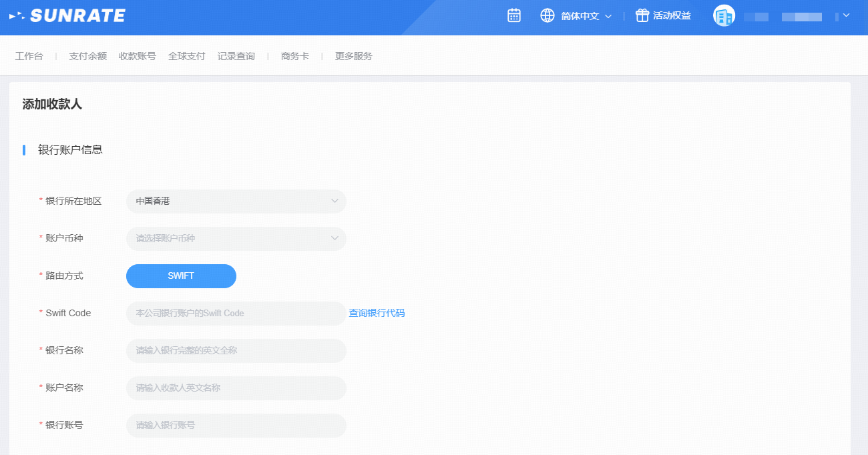Image resolution: width=868 pixels, height=455 pixels.
Task: Open the calendar icon in header
Action: 513,15
